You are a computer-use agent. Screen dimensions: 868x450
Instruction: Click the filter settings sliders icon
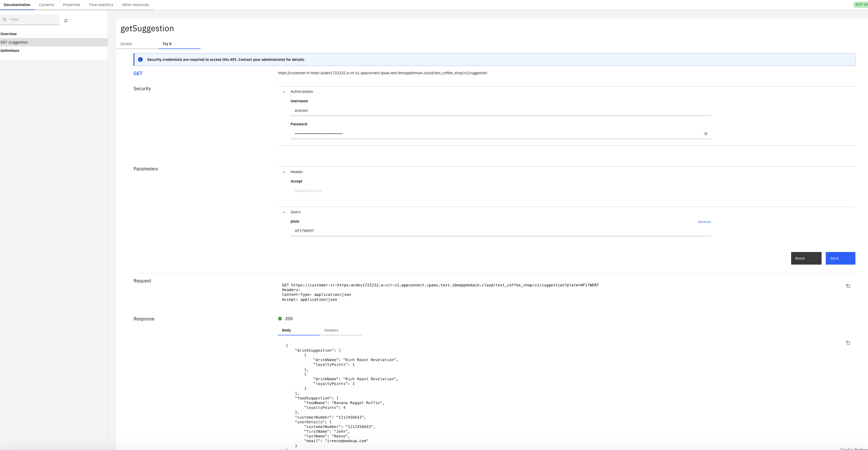click(x=66, y=20)
